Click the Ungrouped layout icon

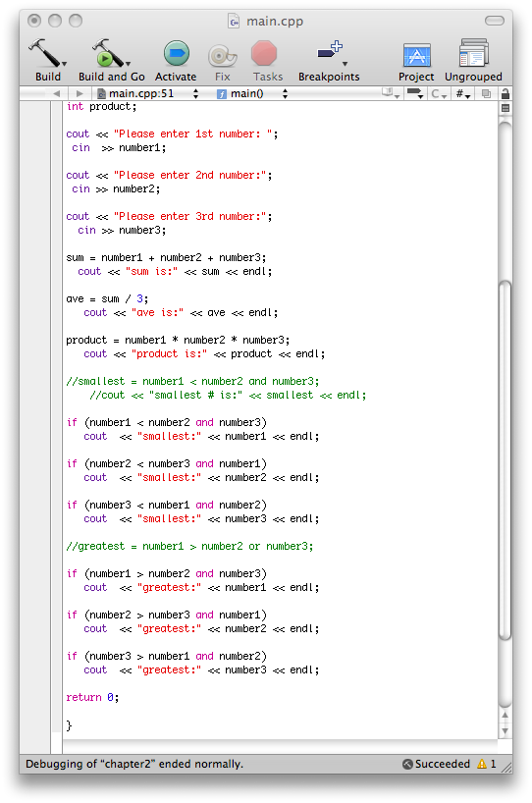click(x=473, y=53)
